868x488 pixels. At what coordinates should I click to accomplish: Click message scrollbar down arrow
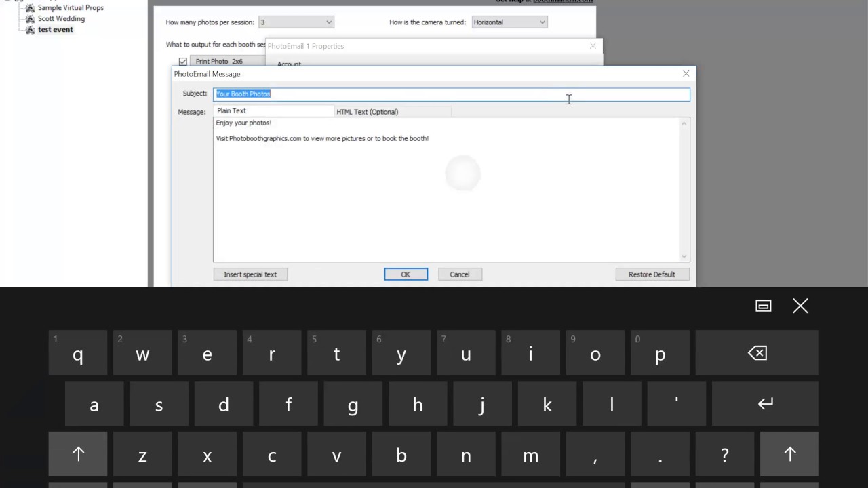pos(685,257)
